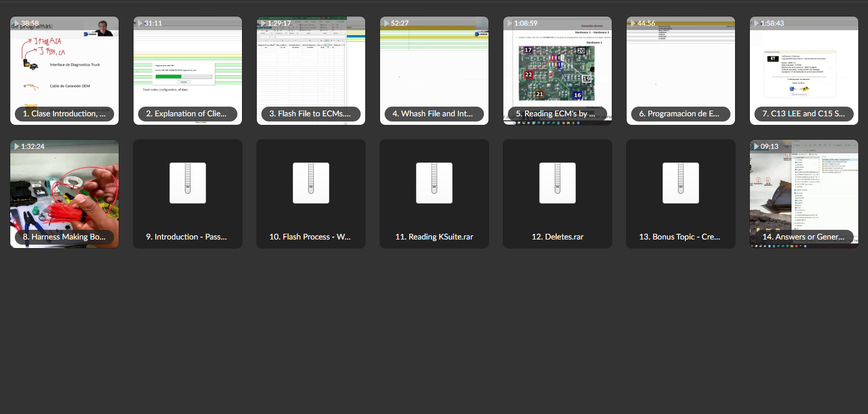This screenshot has width=868, height=414.
Task: Open the 12. Deletes.rar archive icon
Action: [x=558, y=183]
